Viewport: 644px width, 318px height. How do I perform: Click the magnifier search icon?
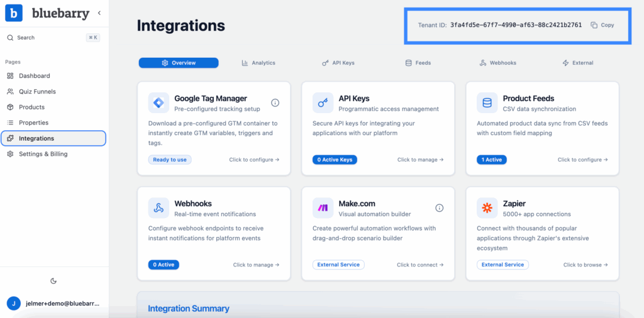pyautogui.click(x=10, y=38)
